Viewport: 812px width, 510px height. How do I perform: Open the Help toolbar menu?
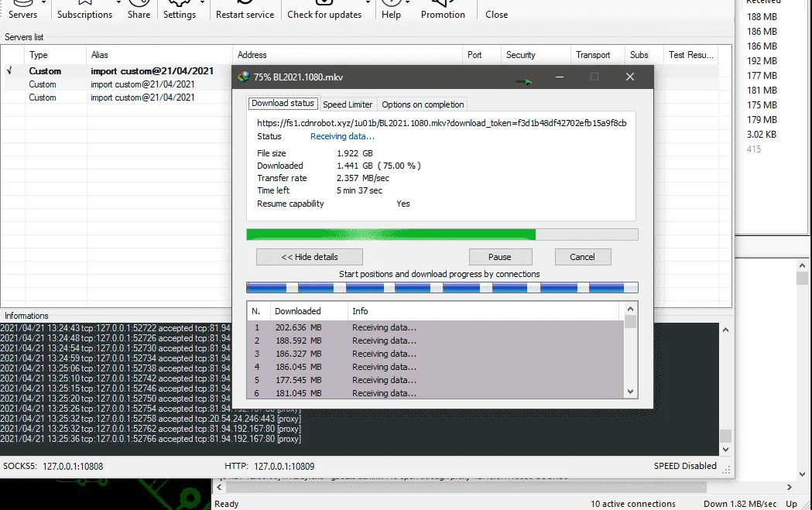[392, 9]
